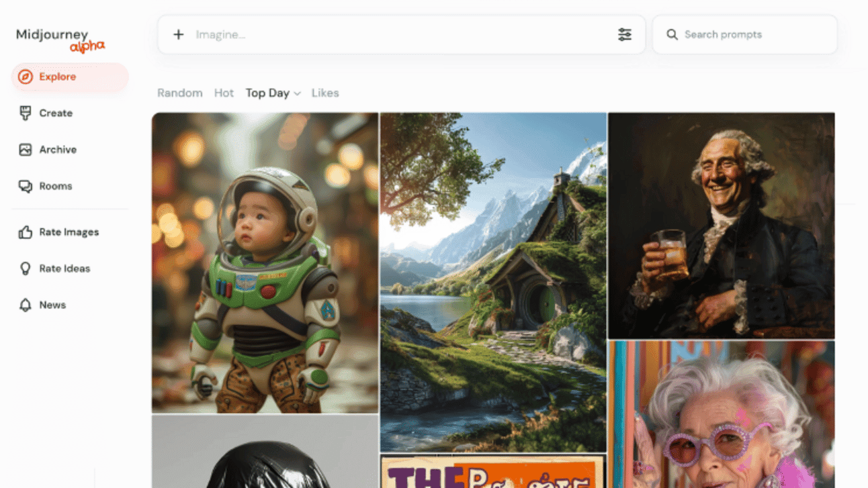Open the baby astronaut Buzz Lightyear image

pos(265,262)
